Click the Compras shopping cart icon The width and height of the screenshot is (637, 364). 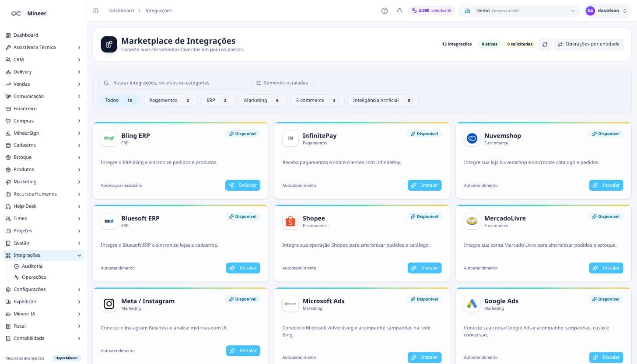[8, 121]
